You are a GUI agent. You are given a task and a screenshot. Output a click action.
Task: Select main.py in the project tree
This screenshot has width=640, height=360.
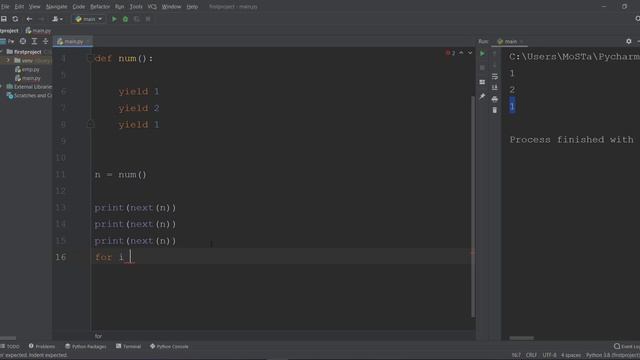point(28,78)
